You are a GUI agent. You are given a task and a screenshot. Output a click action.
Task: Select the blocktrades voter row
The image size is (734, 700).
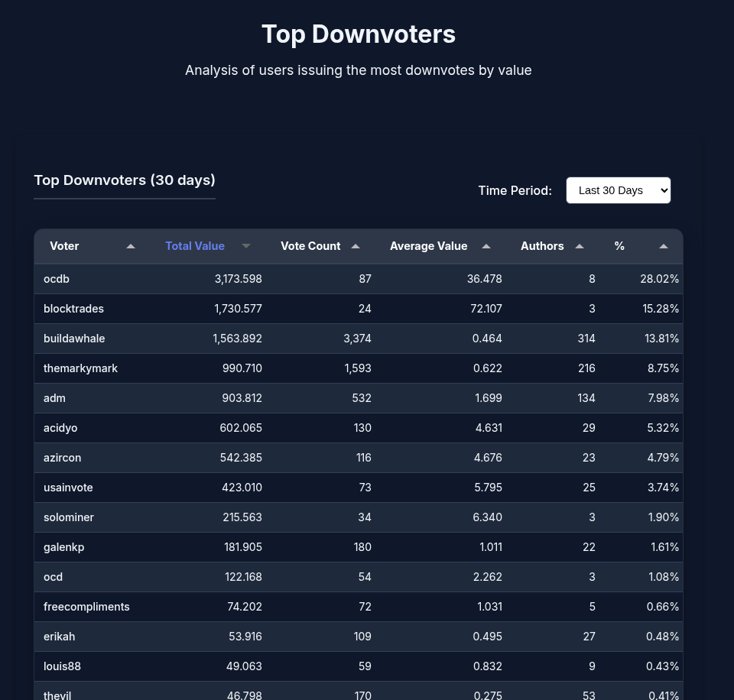73,309
